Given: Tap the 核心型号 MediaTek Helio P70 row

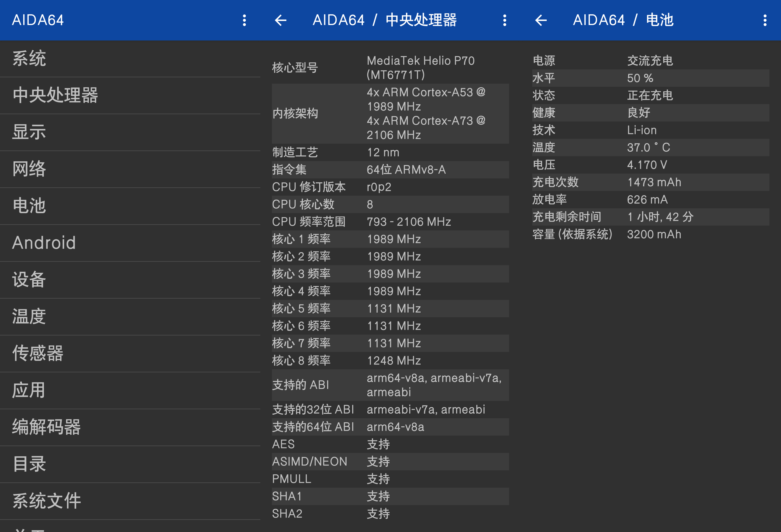Looking at the screenshot, I should pos(390,67).
